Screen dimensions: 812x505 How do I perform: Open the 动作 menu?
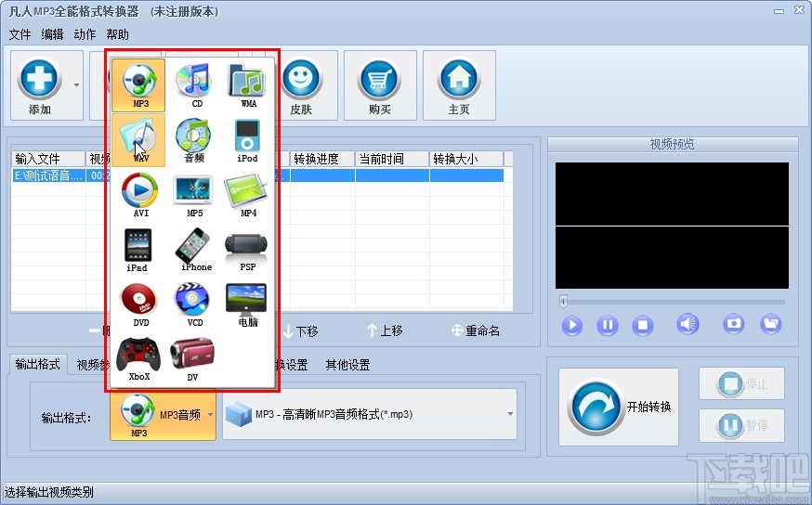(85, 34)
